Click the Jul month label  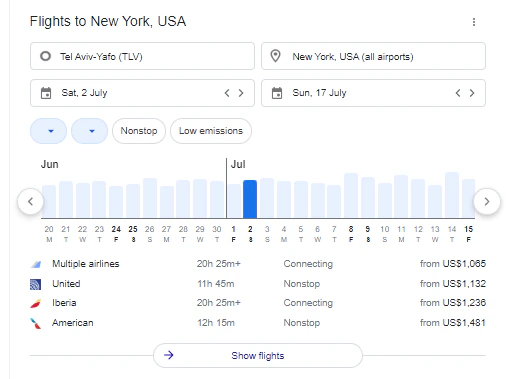238,164
